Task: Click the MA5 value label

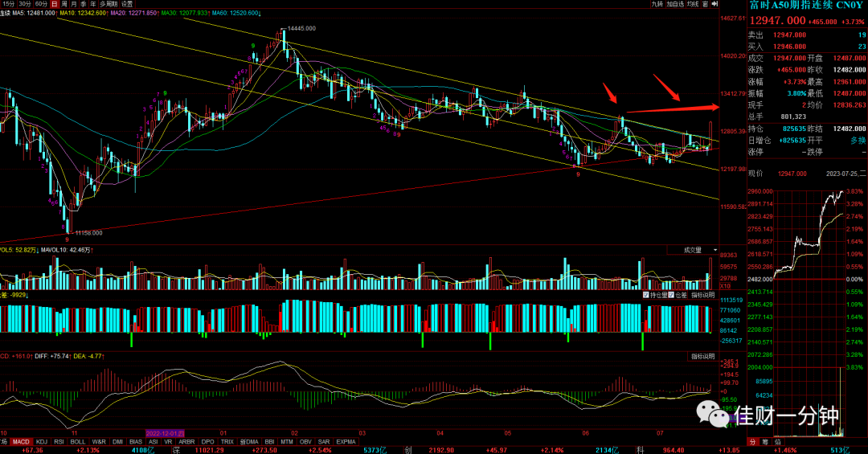Action: tap(35, 13)
